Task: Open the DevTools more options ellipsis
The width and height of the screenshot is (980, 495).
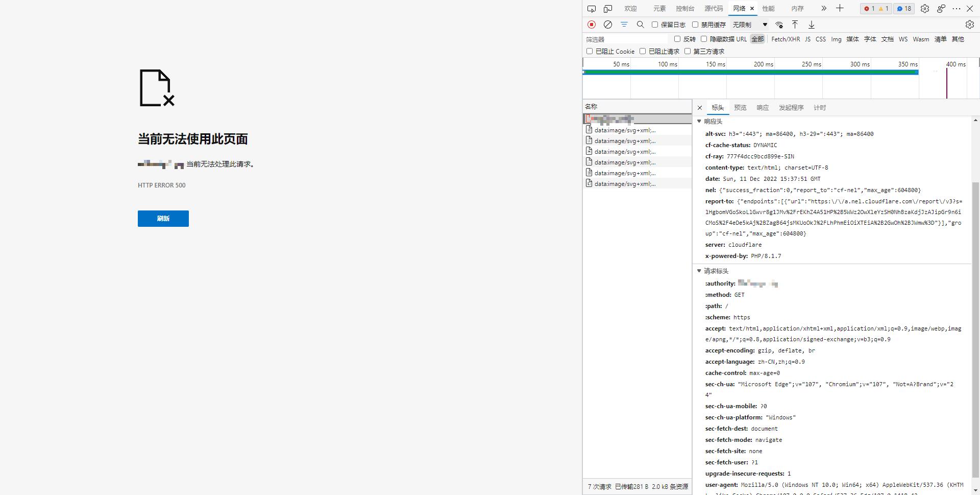Action: [957, 9]
